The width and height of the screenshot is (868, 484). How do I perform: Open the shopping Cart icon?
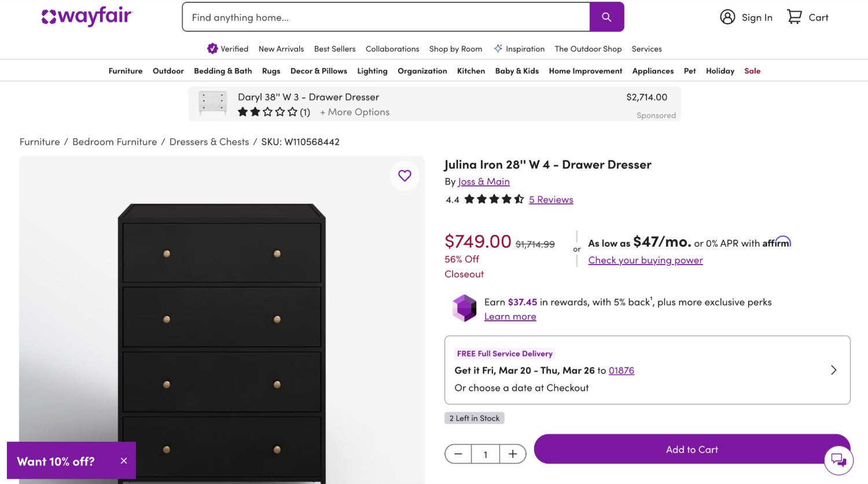pos(794,17)
